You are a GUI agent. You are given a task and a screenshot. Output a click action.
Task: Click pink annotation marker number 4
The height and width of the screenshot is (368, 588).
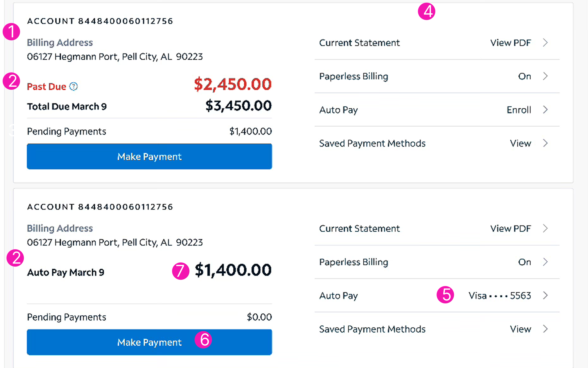coord(426,11)
